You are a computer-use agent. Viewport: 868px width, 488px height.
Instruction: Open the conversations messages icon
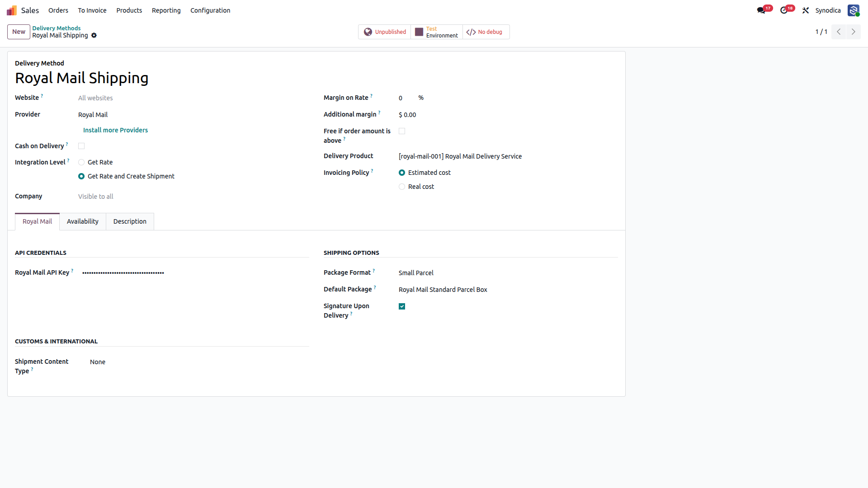click(761, 10)
